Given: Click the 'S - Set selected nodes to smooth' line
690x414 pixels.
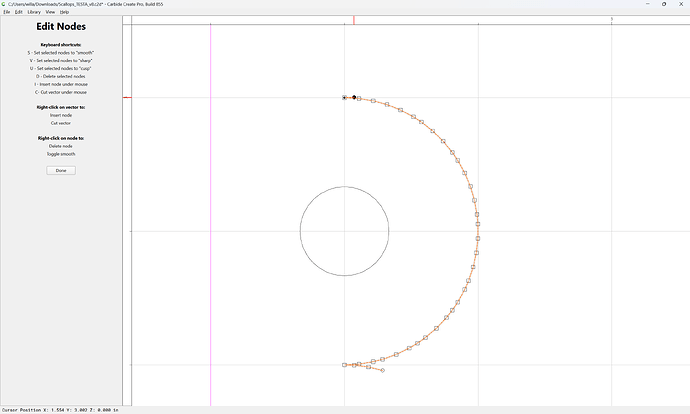Looking at the screenshot, I should pyautogui.click(x=61, y=53).
